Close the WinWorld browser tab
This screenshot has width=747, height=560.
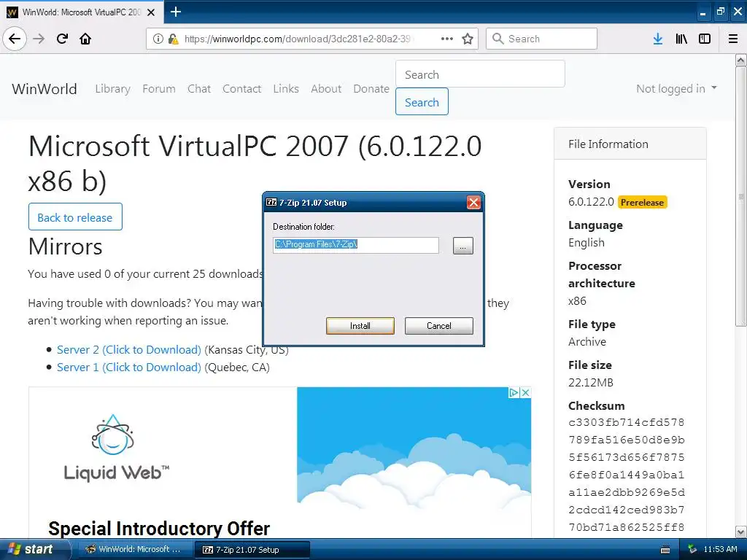[x=151, y=12]
